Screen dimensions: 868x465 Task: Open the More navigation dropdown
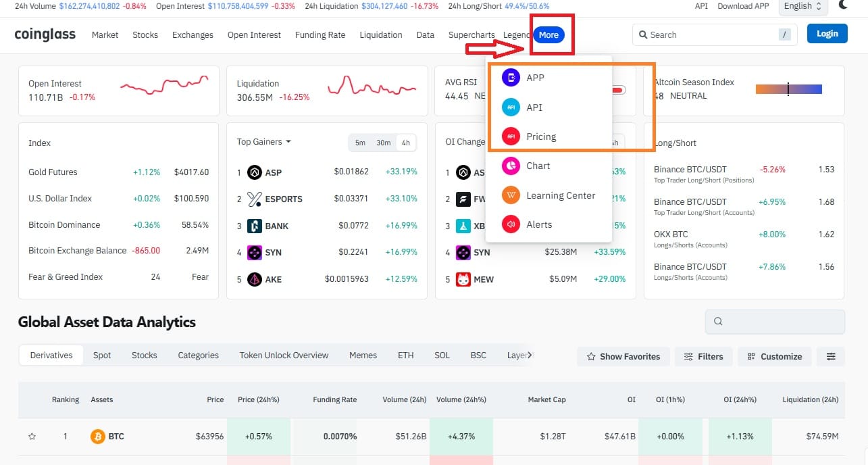pos(548,34)
